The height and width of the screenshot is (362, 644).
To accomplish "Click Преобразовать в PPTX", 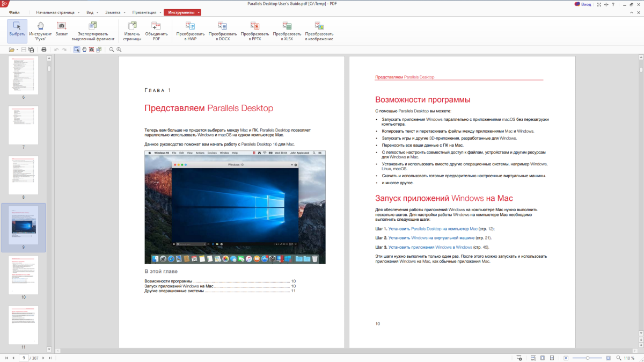I will (x=255, y=31).
